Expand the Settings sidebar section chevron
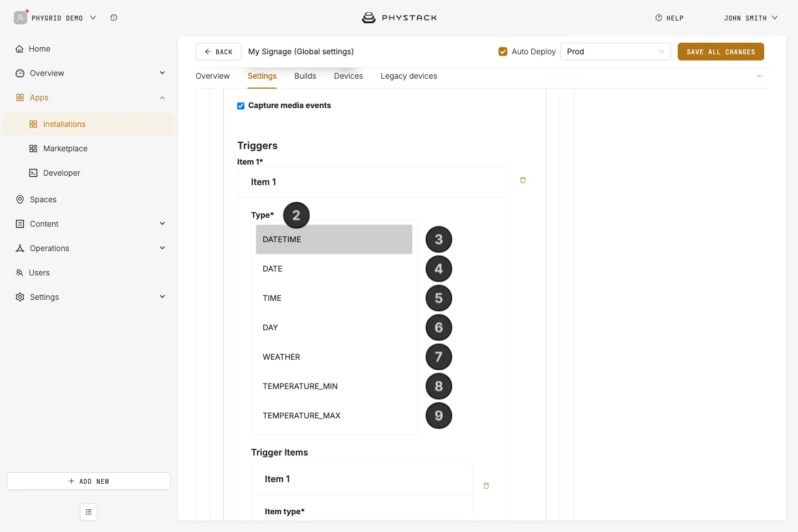Viewport: 798px width, 532px height. click(162, 296)
